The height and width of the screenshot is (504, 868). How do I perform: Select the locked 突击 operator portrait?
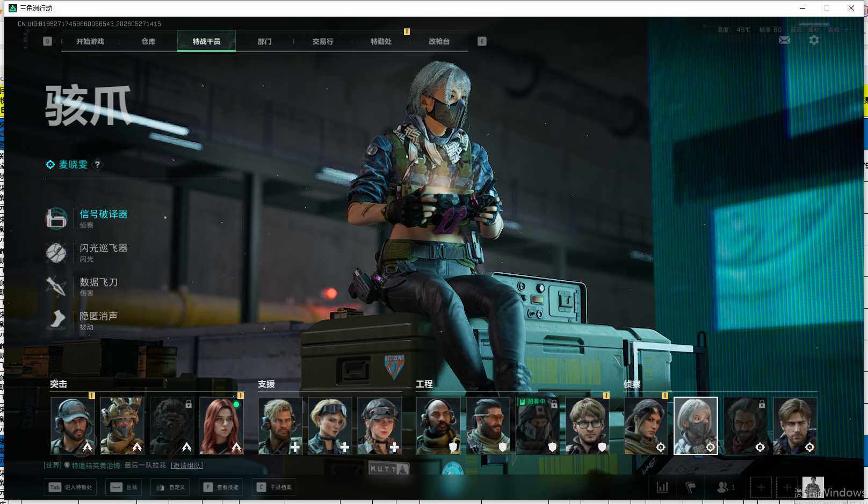coord(171,426)
